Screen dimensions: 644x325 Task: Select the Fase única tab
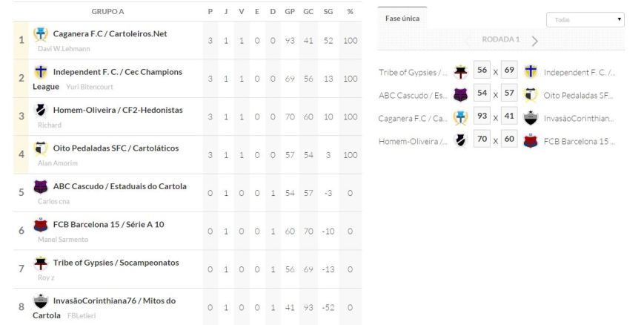tap(402, 19)
